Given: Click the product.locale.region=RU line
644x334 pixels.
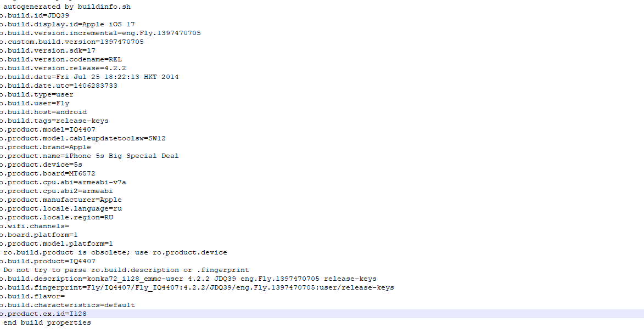Looking at the screenshot, I should [x=57, y=218].
